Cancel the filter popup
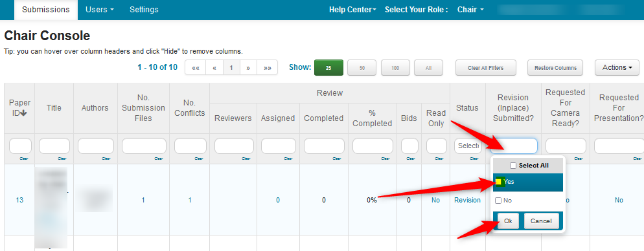 click(x=541, y=221)
